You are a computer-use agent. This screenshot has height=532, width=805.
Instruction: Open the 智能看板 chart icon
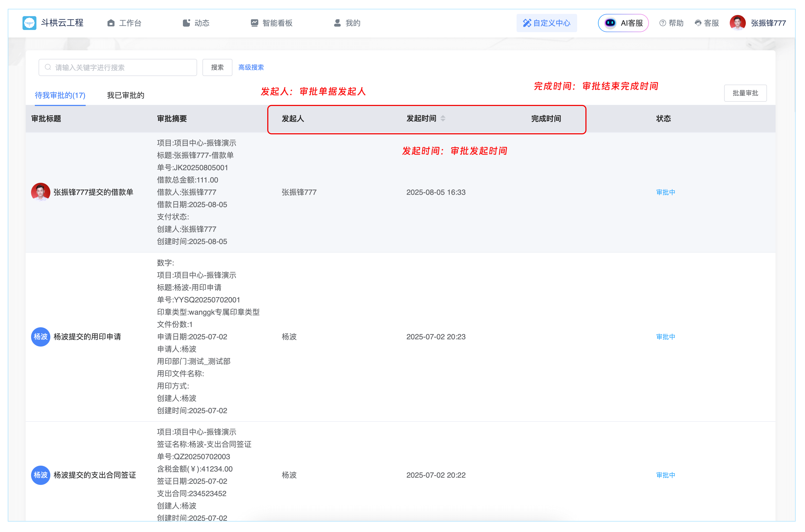tap(254, 23)
